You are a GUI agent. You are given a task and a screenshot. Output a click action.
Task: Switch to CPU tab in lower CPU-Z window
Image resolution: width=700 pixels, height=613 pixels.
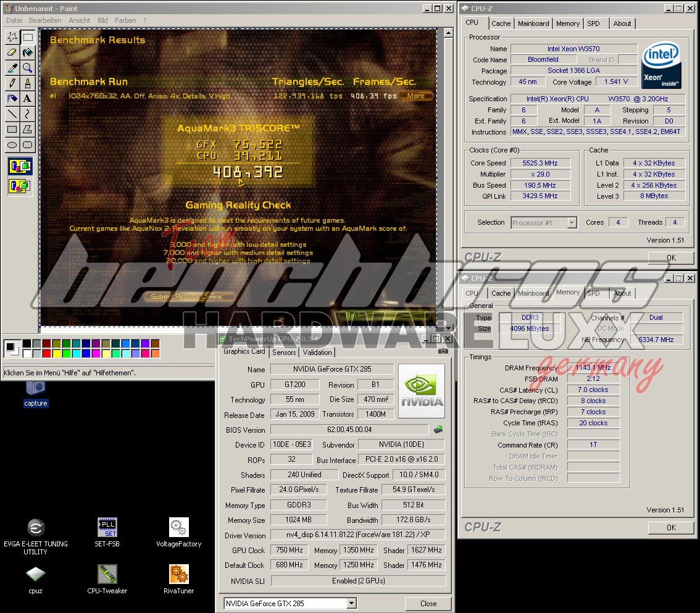coord(472,293)
